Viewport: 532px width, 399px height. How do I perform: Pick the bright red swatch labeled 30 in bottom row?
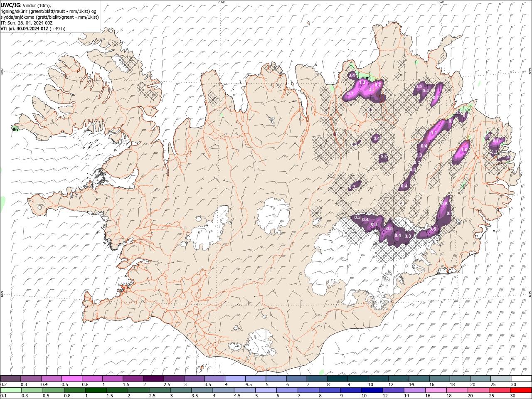point(520,390)
